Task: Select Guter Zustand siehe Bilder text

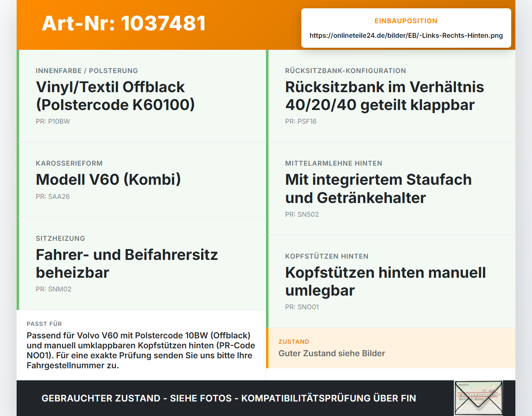Action: pyautogui.click(x=332, y=353)
